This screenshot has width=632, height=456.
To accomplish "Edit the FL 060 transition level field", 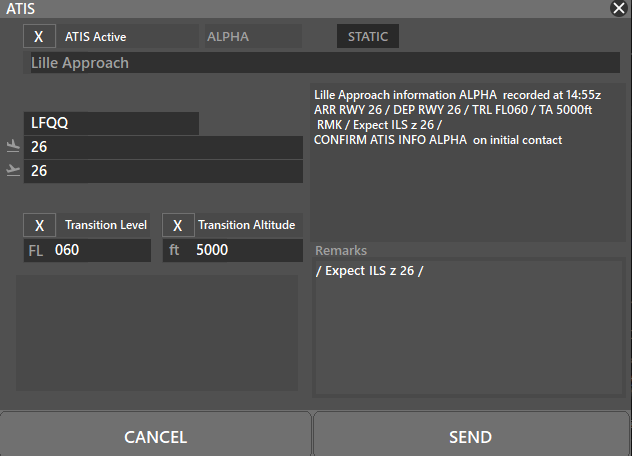I will click(x=87, y=250).
